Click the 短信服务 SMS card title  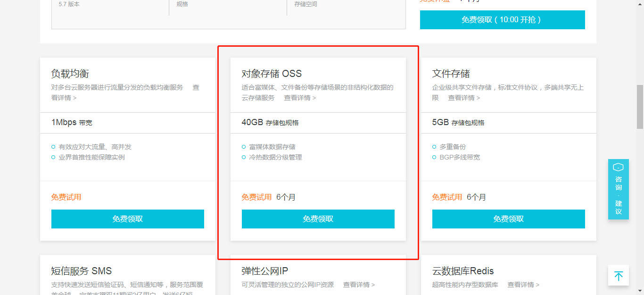point(82,271)
